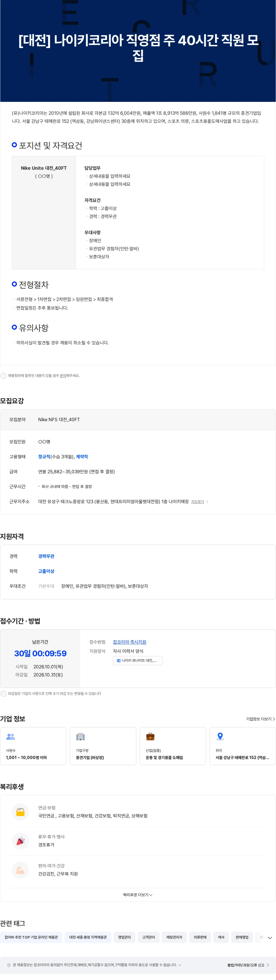Select the 의류판매 tag
Screen dimensions: 276x980
pos(200,937)
